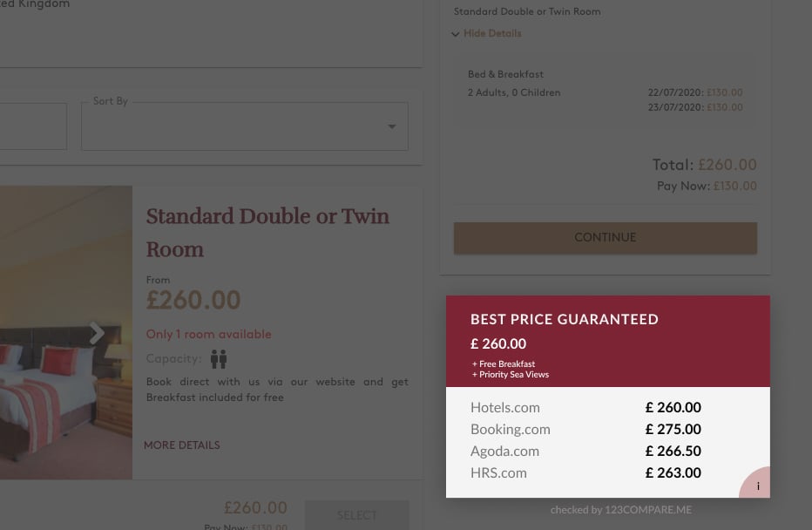Open the MORE DETAILS link
Viewport: 812px width, 530px height.
[181, 445]
